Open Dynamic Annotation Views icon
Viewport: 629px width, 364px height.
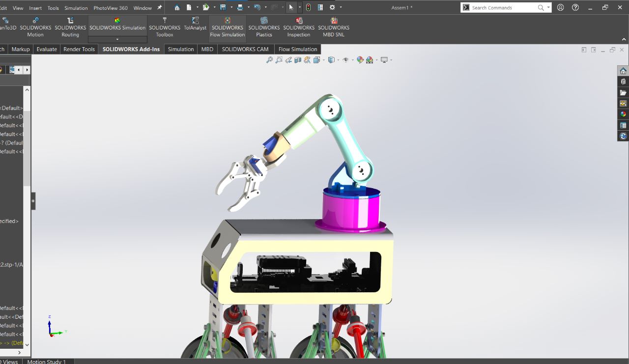pos(307,60)
